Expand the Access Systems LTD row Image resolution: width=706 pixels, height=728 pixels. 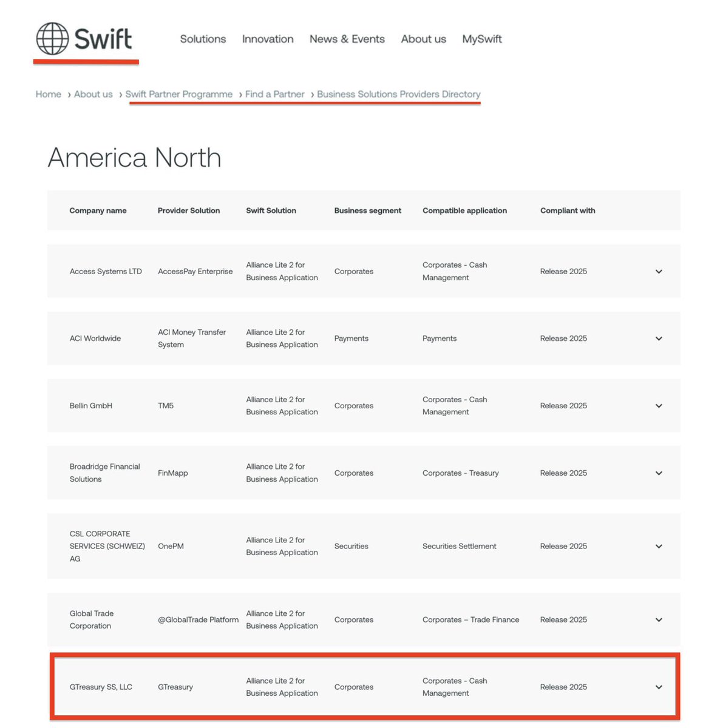point(659,271)
